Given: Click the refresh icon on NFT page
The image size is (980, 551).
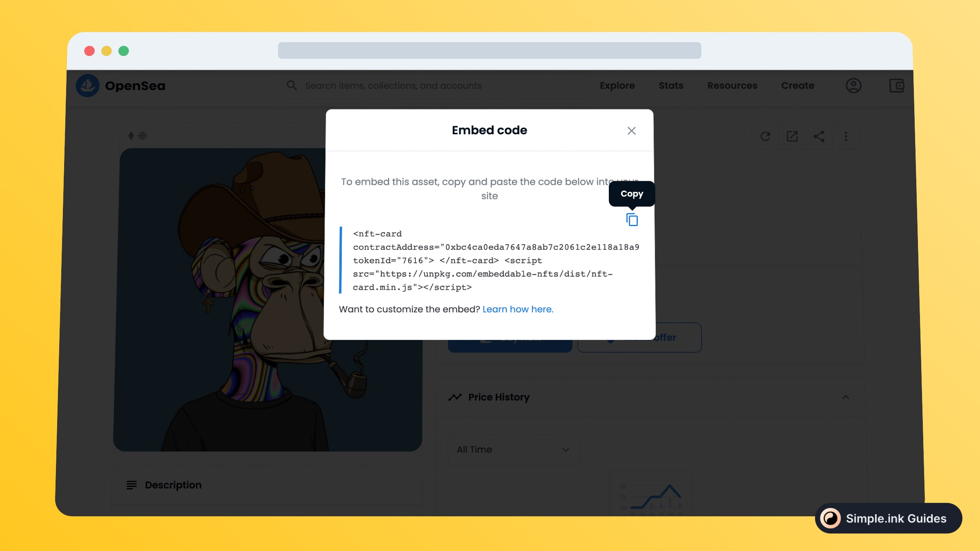Looking at the screenshot, I should (766, 136).
